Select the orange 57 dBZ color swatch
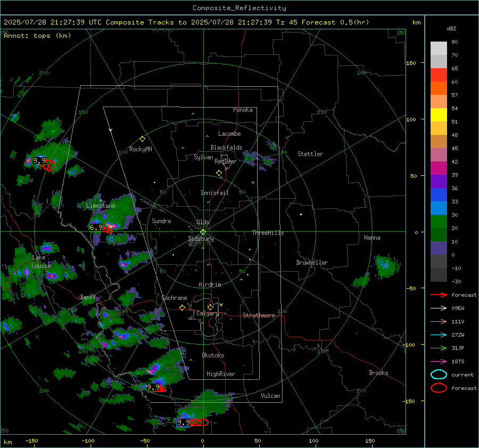The image size is (479, 448). click(x=439, y=88)
